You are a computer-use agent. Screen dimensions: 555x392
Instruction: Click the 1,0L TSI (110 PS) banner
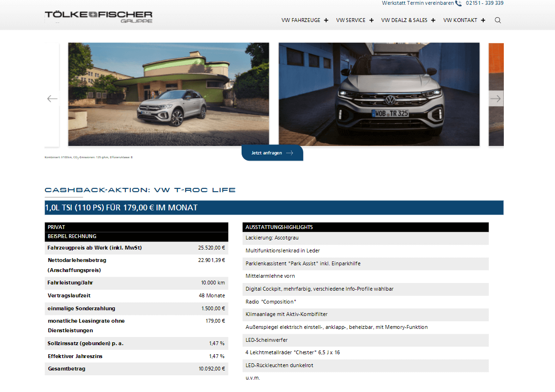[x=274, y=207]
